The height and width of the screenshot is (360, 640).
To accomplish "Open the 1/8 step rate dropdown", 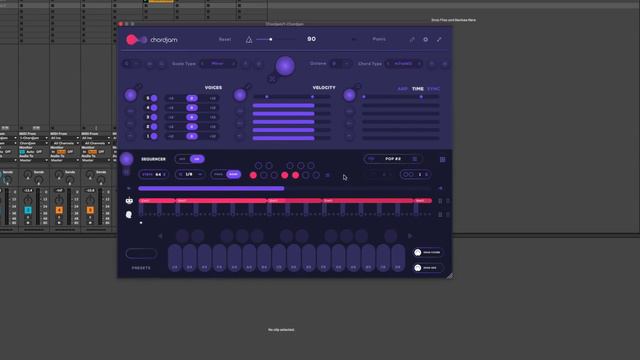I will pyautogui.click(x=190, y=174).
